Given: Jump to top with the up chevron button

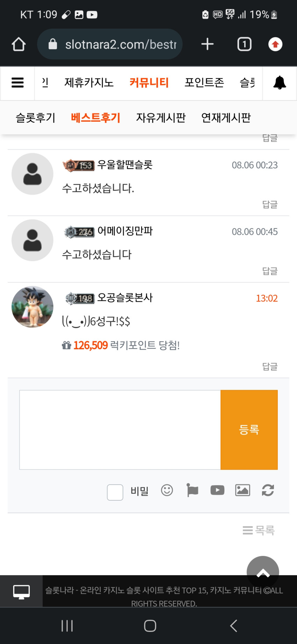Looking at the screenshot, I should click(x=263, y=572).
